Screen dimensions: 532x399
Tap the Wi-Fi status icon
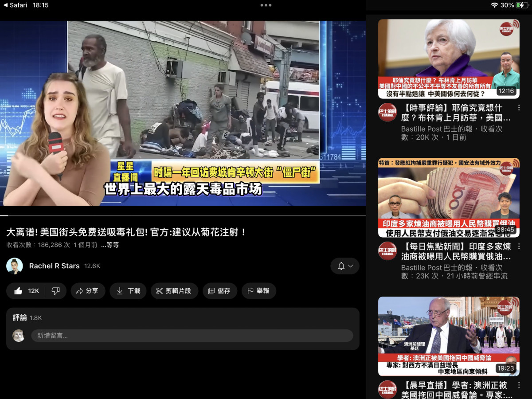coord(494,5)
